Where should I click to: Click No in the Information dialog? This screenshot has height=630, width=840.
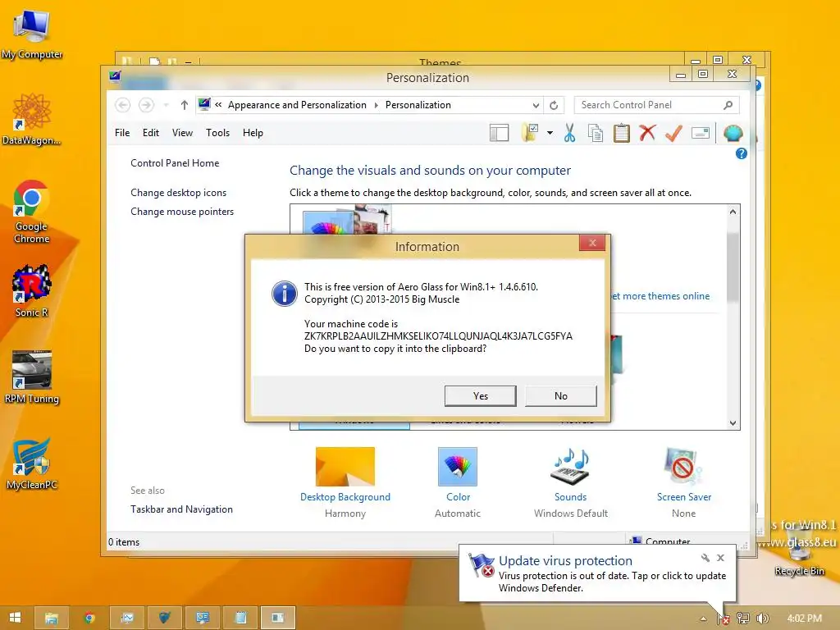tap(561, 396)
